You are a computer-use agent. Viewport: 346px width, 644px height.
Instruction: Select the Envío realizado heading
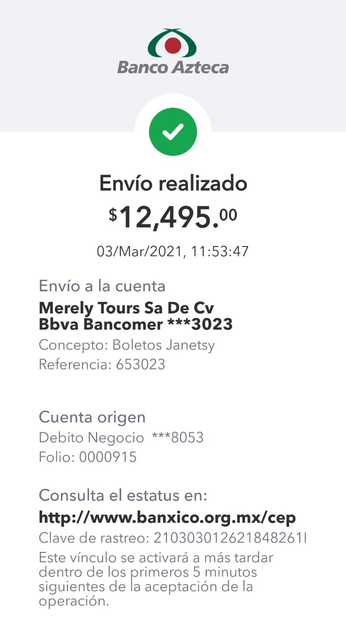click(x=173, y=183)
